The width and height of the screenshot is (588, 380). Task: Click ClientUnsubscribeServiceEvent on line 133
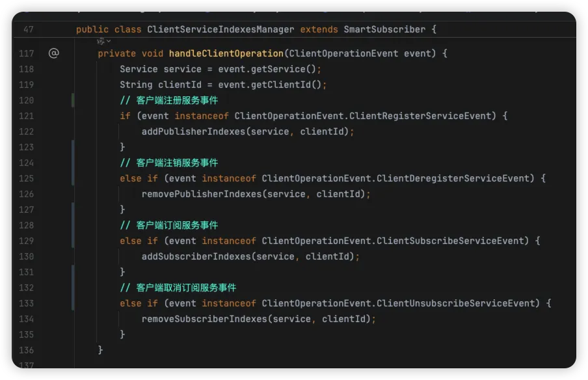point(460,303)
